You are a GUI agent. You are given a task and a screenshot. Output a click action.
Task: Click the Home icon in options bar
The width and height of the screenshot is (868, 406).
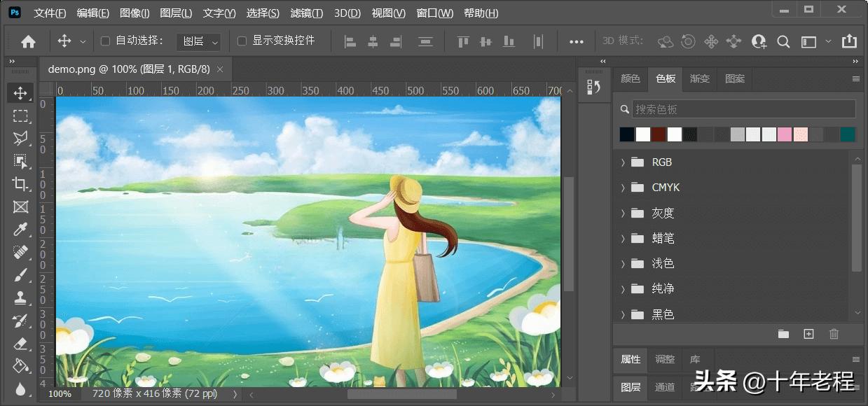click(28, 42)
